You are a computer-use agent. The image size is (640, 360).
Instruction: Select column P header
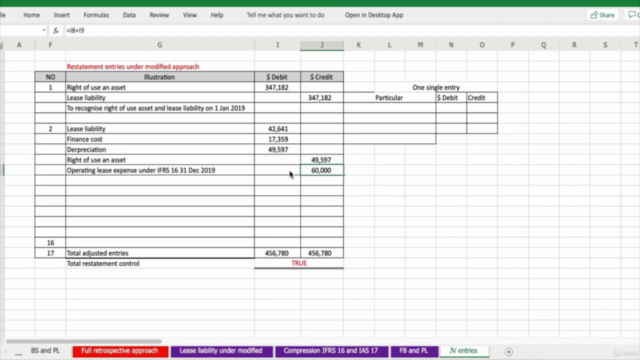pyautogui.click(x=513, y=45)
